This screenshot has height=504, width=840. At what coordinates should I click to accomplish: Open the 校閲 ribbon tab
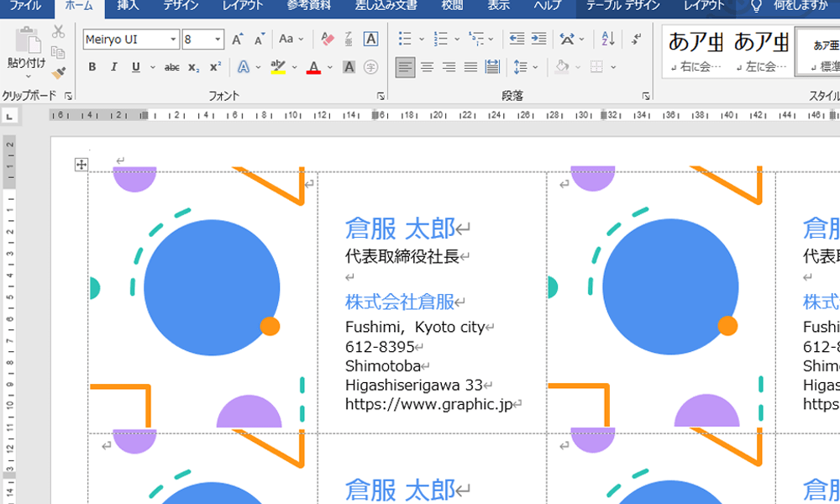click(452, 6)
